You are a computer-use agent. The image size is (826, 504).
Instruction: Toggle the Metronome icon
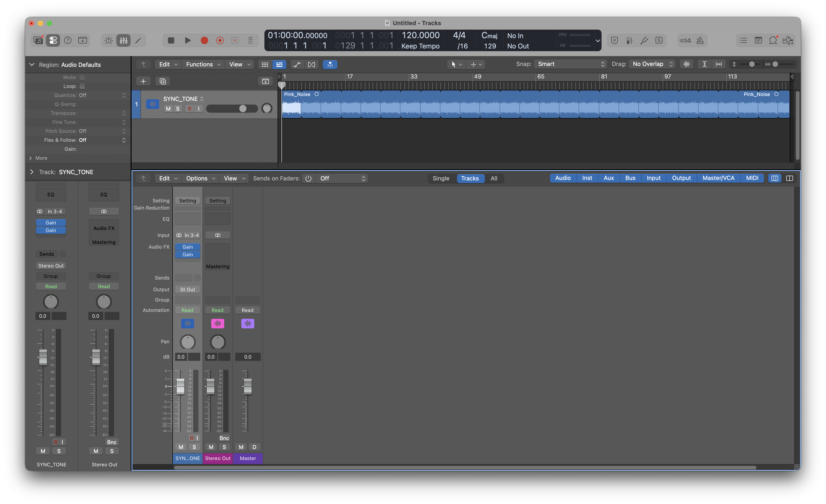700,41
